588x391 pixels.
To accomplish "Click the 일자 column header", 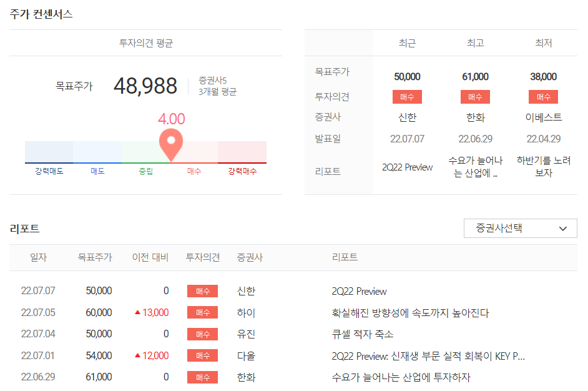I will pos(38,257).
